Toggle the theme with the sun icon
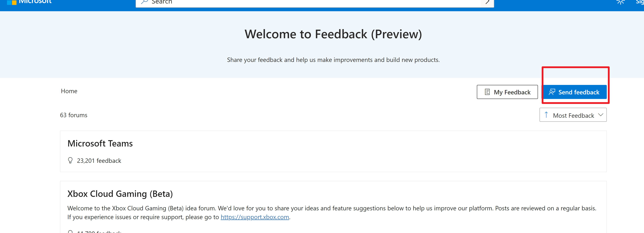The height and width of the screenshot is (233, 644). pos(620,2)
